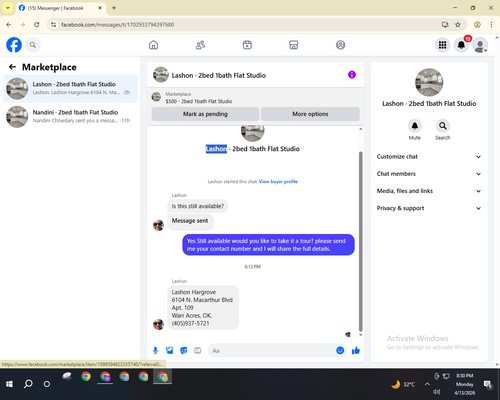The width and height of the screenshot is (500, 400).
Task: Click the browser back arrow
Action: [x=9, y=24]
